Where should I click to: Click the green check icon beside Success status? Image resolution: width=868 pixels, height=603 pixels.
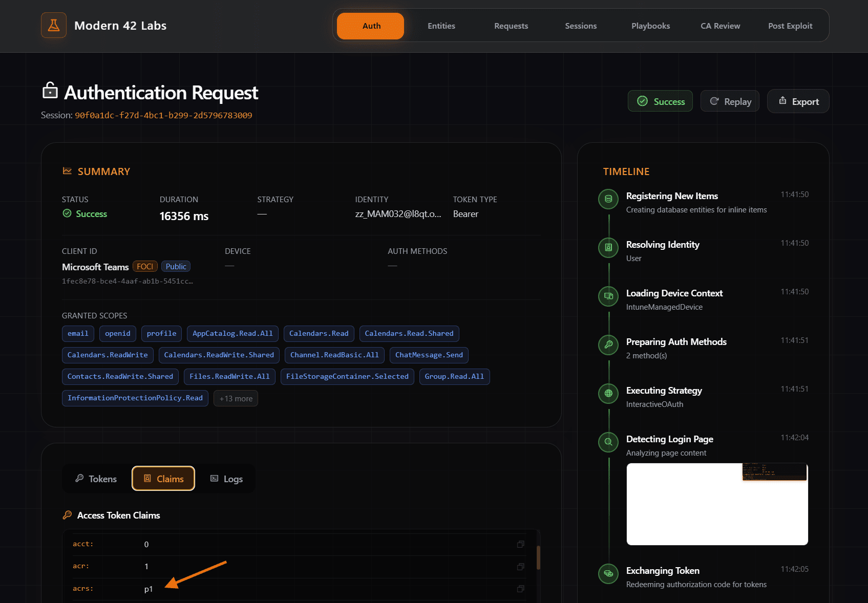(67, 213)
